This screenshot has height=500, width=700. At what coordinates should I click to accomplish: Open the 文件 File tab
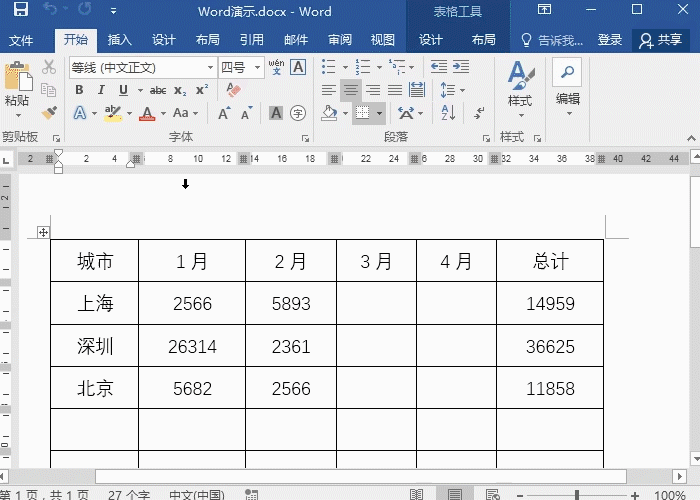coord(21,40)
